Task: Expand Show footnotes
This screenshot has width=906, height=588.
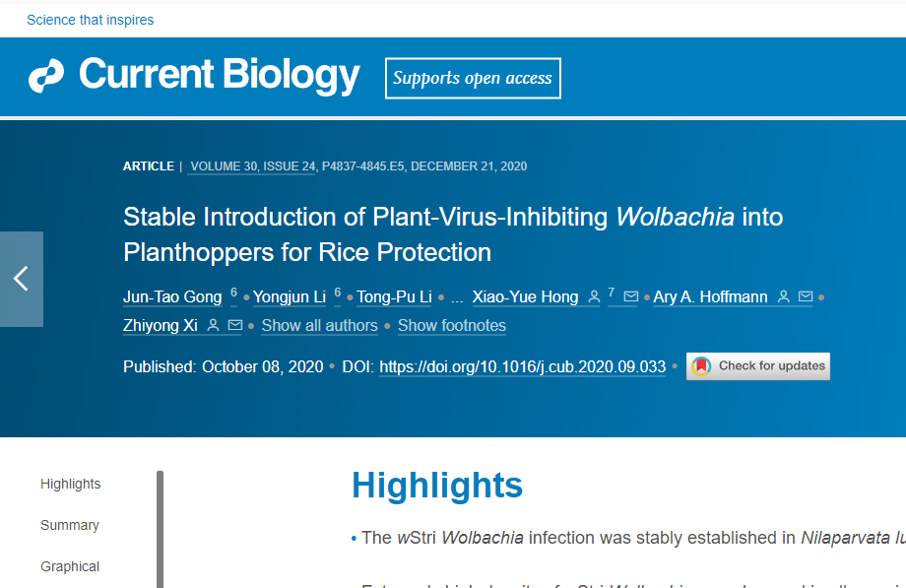Action: (x=452, y=325)
